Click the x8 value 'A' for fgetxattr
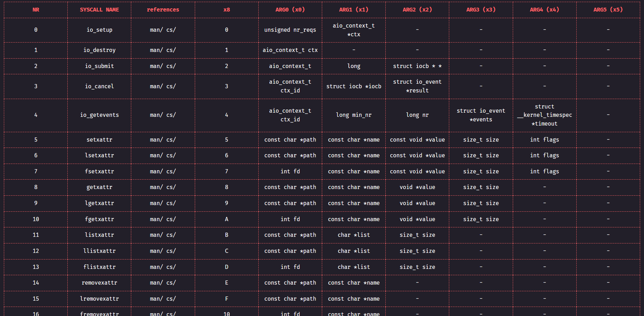644x316 pixels. [x=227, y=219]
